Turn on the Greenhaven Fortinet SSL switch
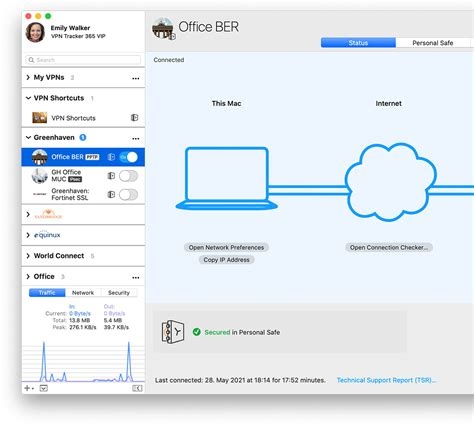 129,194
